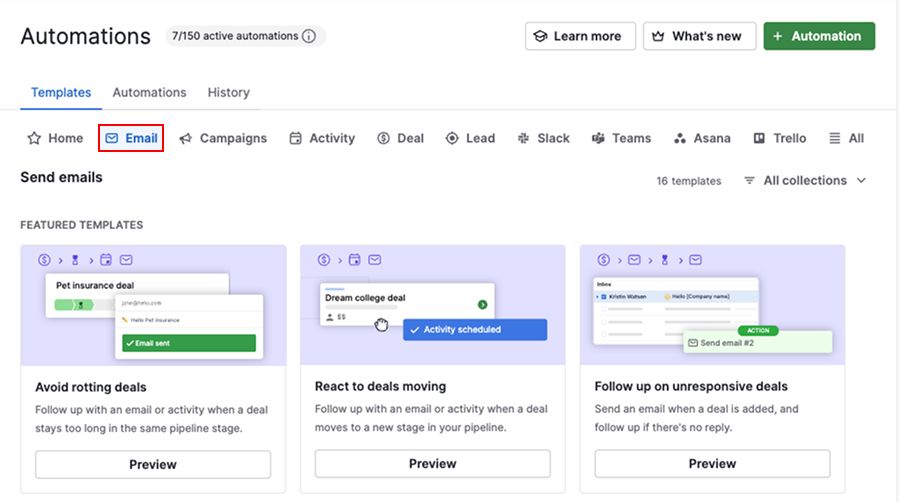This screenshot has width=900, height=503.
Task: Filter templates by Slack
Action: [x=543, y=138]
